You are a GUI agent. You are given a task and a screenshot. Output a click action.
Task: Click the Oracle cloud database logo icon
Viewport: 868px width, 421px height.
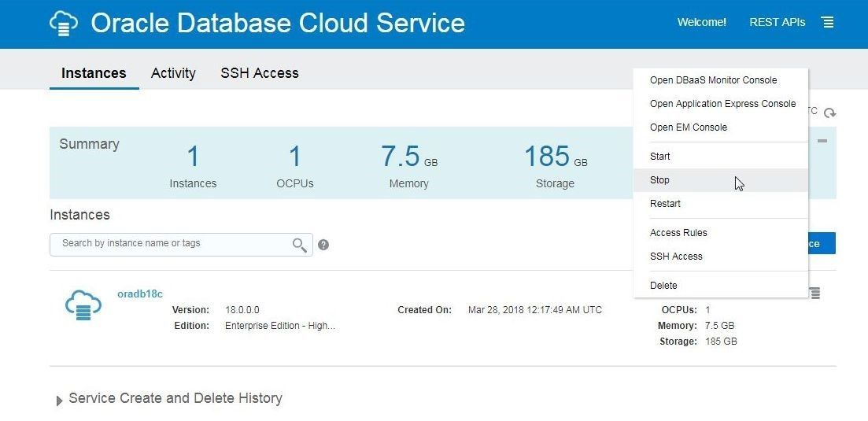(x=64, y=24)
